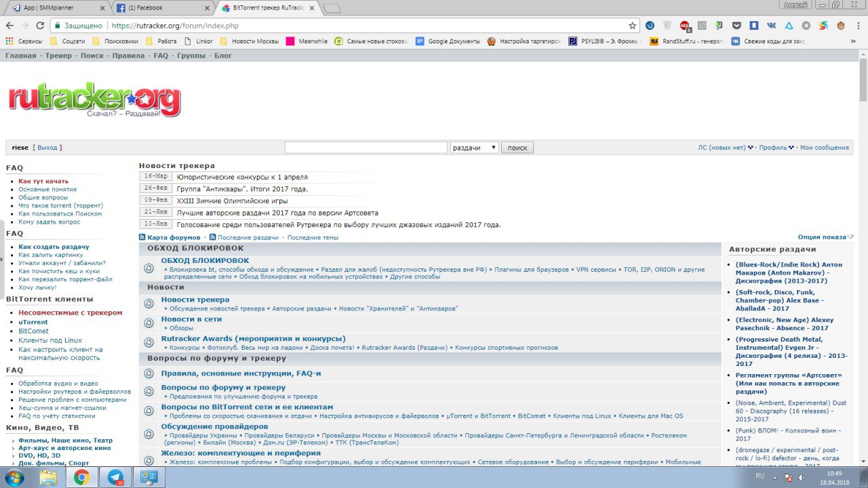Open Регламент группы «Артсовет» link
The image size is (868, 488).
pyautogui.click(x=790, y=384)
